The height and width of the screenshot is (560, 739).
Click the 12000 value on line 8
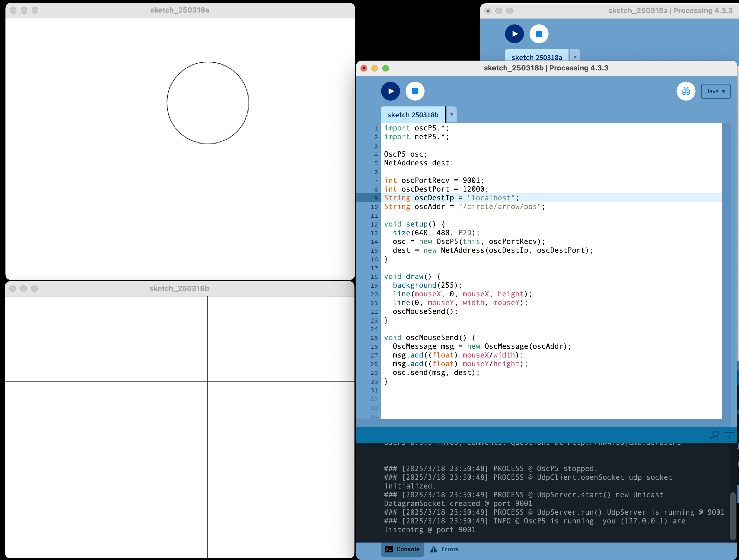pyautogui.click(x=473, y=189)
